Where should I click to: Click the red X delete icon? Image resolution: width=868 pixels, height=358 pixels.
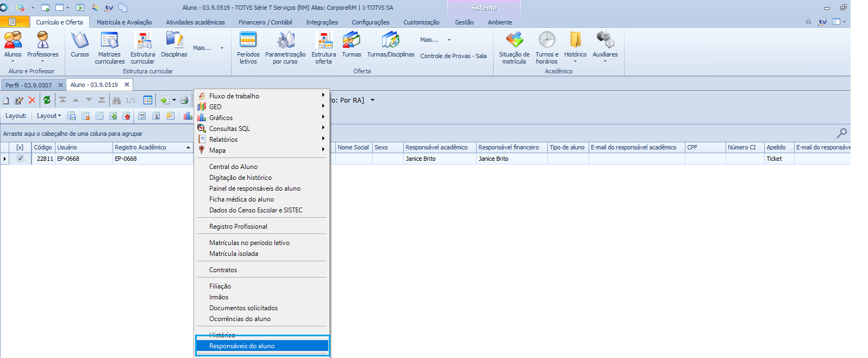(x=32, y=100)
